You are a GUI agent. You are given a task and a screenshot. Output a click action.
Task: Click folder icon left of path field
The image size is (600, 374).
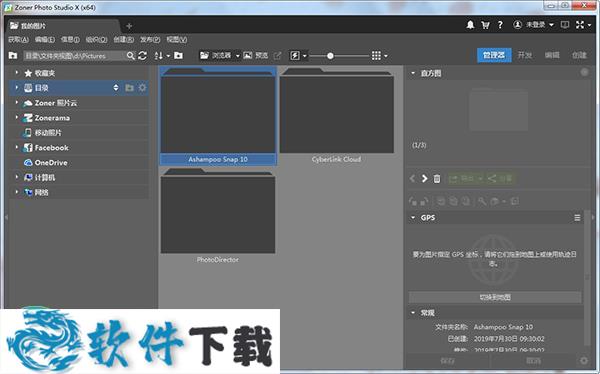tap(13, 56)
